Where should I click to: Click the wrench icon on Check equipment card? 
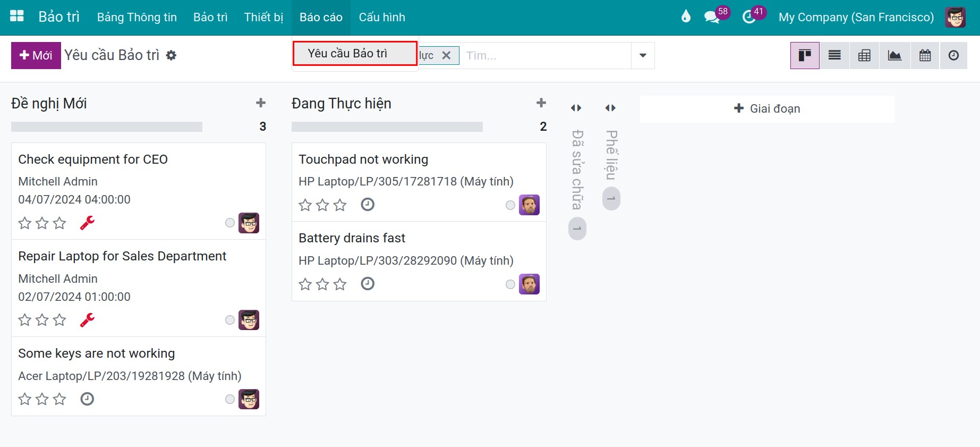87,223
